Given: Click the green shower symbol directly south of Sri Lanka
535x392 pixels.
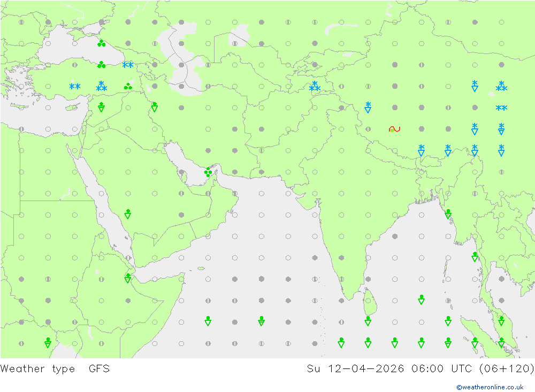Looking at the screenshot, I should (368, 321).
